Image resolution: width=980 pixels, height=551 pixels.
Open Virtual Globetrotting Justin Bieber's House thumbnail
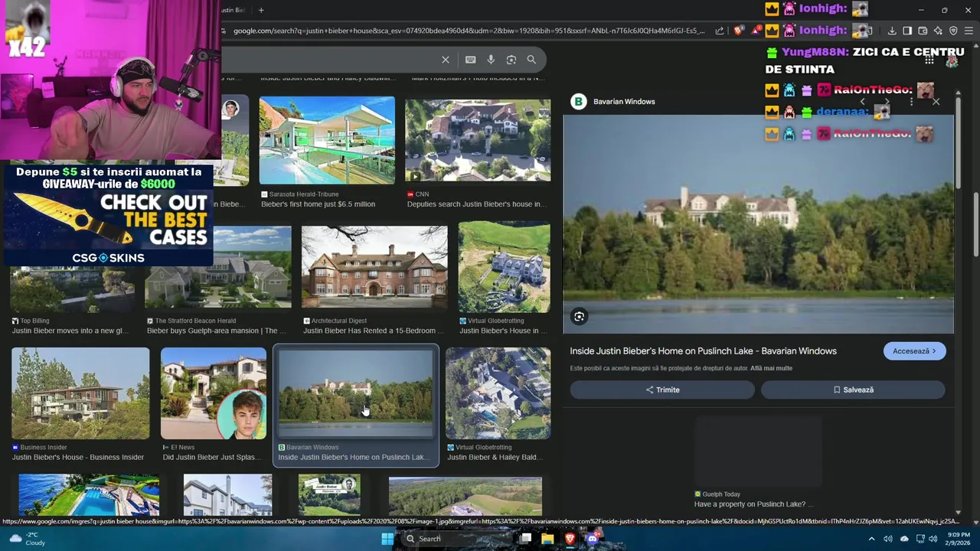tap(504, 267)
